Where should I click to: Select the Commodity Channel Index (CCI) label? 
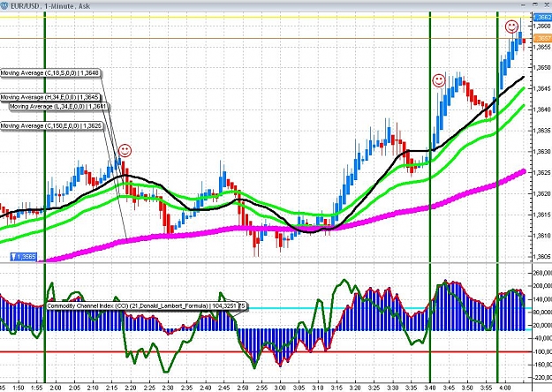pyautogui.click(x=146, y=306)
